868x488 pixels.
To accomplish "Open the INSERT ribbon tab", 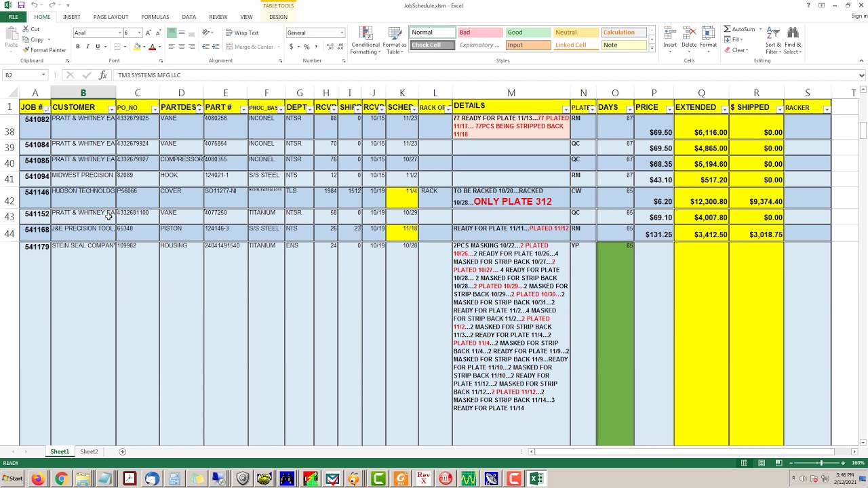I will tap(71, 17).
